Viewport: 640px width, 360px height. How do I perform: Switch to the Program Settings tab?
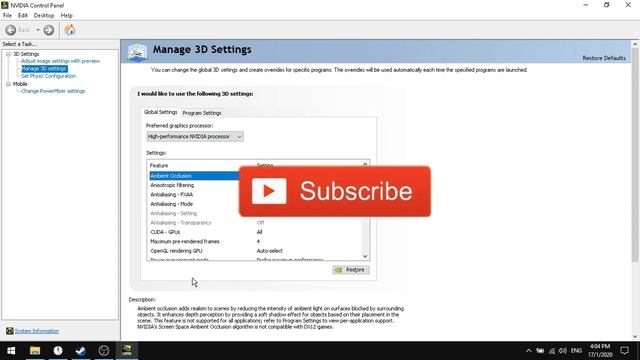(x=202, y=113)
